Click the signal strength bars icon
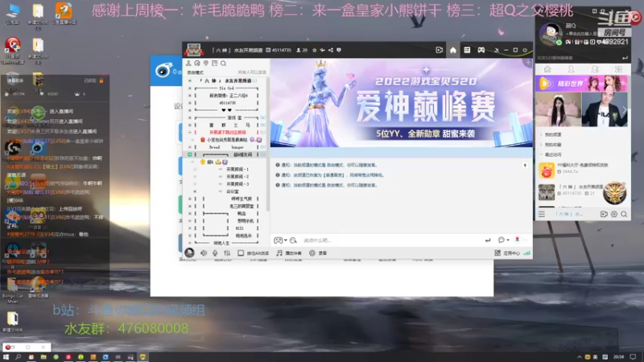This screenshot has height=362, width=644. [x=527, y=253]
